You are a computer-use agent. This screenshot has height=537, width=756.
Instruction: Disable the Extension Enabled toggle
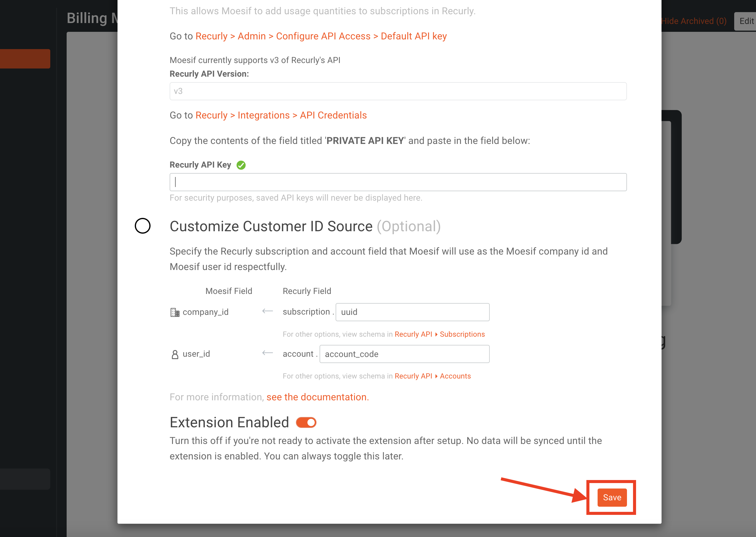click(306, 422)
